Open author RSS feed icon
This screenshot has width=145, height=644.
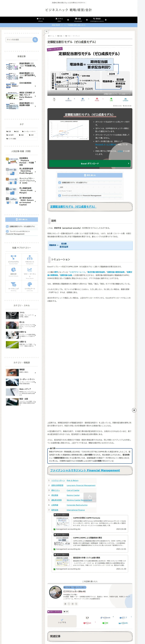coord(76,604)
